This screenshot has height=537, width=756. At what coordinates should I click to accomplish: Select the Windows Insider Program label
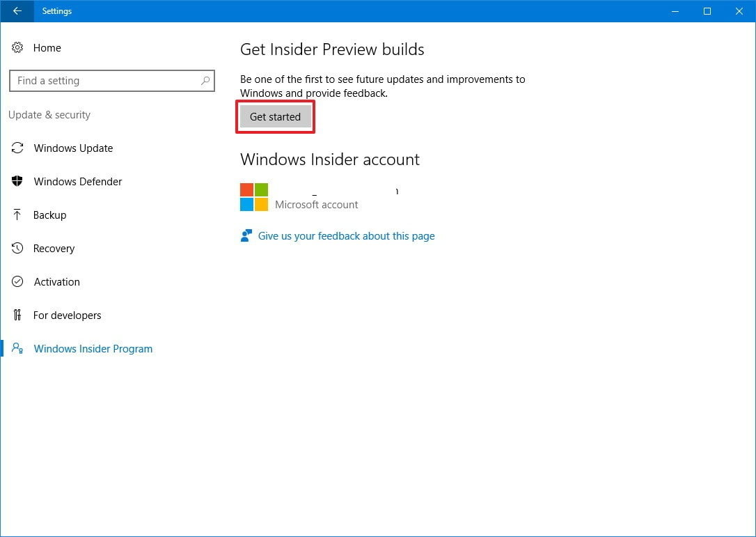coord(93,349)
